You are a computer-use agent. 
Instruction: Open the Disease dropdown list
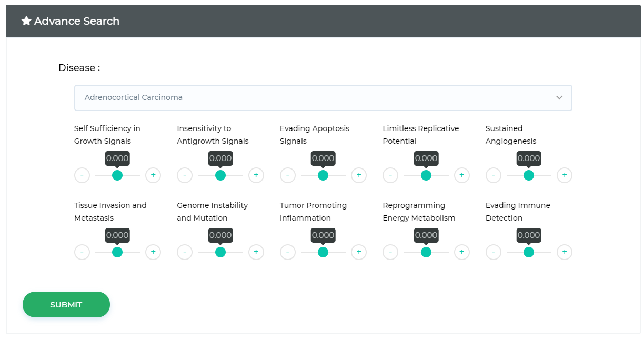323,98
